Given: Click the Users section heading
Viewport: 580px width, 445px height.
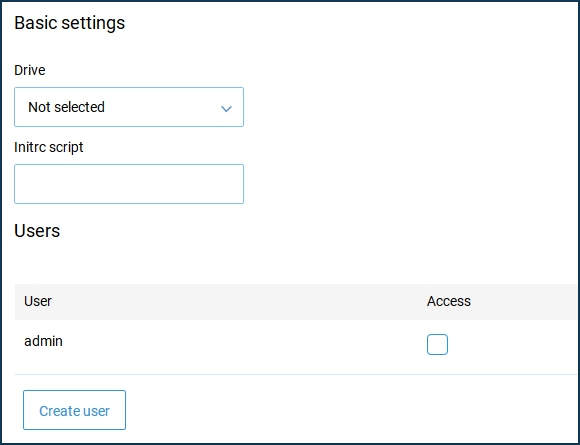Looking at the screenshot, I should 37,230.
